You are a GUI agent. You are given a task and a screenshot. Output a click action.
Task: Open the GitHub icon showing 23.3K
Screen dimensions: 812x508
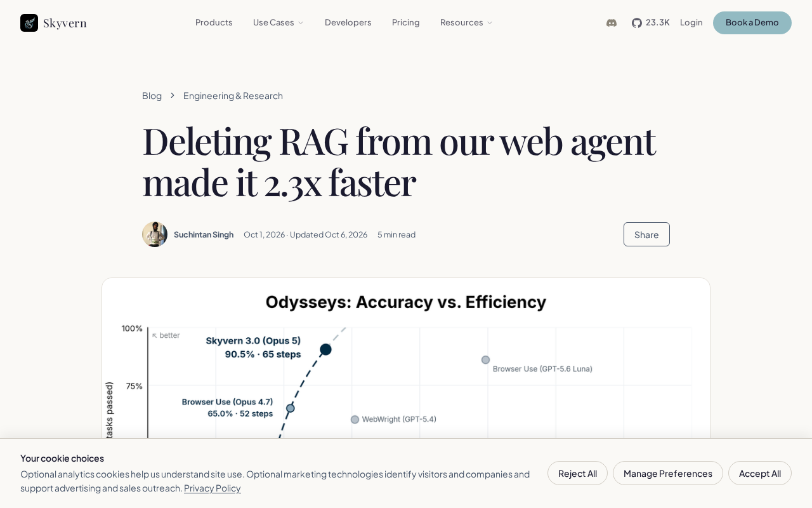pos(650,23)
